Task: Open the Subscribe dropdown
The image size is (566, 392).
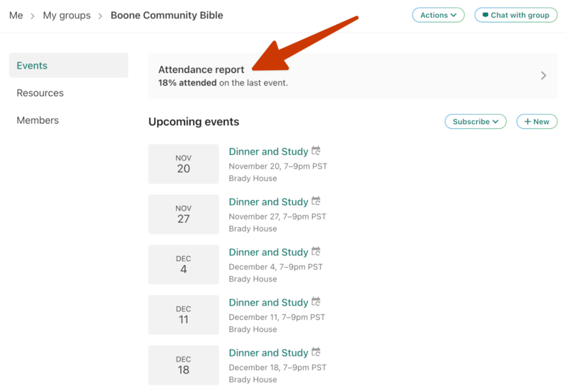Action: [475, 122]
